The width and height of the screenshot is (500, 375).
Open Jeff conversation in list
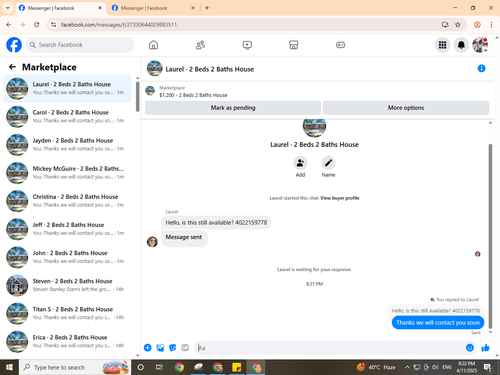pos(68,229)
